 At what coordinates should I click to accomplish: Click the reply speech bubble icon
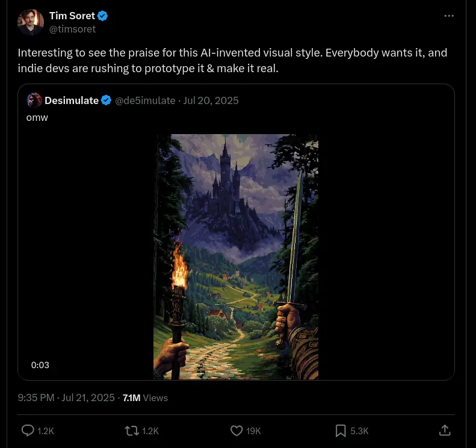pyautogui.click(x=28, y=431)
